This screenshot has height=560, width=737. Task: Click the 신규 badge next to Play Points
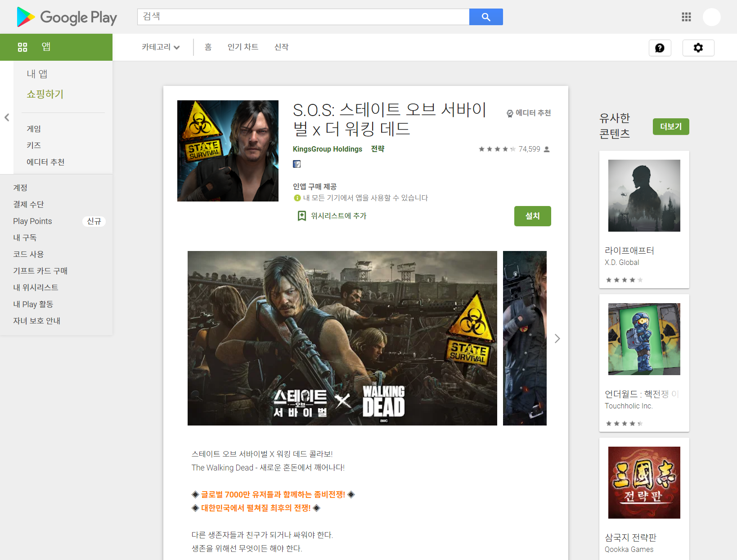point(94,221)
